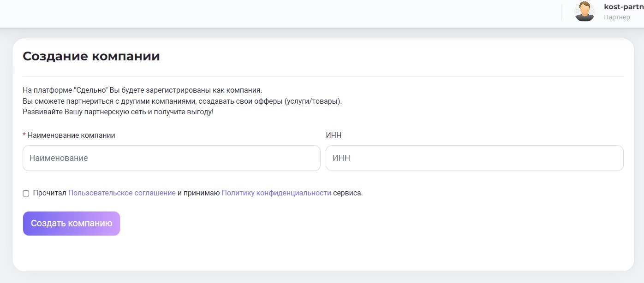Click the word Прочитал beside the checkbox
Screen dimensions: 644x283
[50, 193]
